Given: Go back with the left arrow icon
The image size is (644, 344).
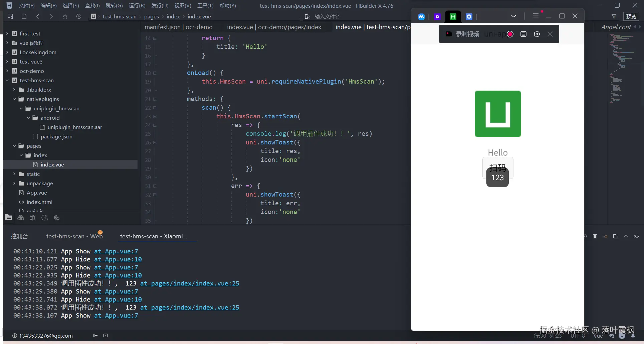Looking at the screenshot, I should coord(38,16).
